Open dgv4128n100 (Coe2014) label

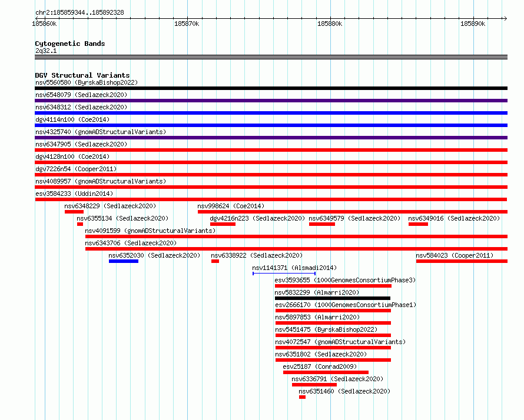click(72, 156)
